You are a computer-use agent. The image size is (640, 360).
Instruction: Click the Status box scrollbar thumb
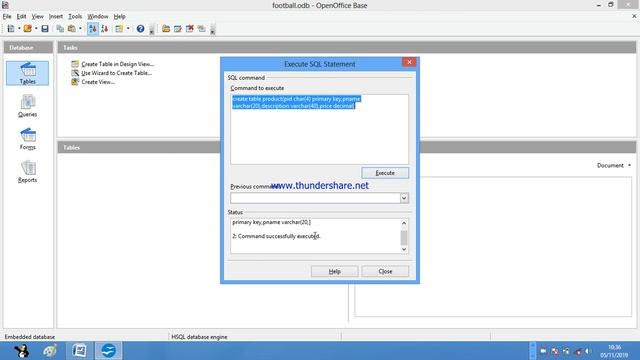pos(404,238)
